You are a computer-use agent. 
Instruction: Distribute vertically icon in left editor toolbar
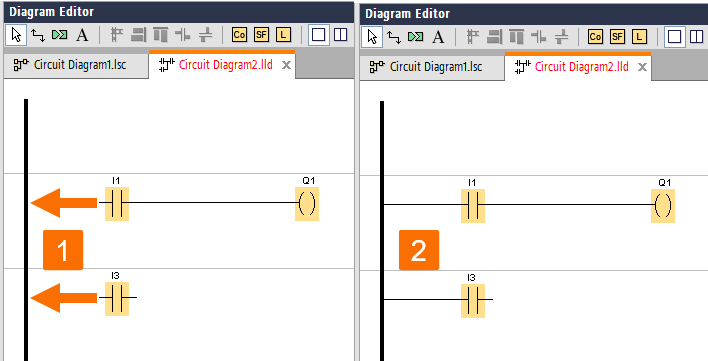click(x=205, y=35)
